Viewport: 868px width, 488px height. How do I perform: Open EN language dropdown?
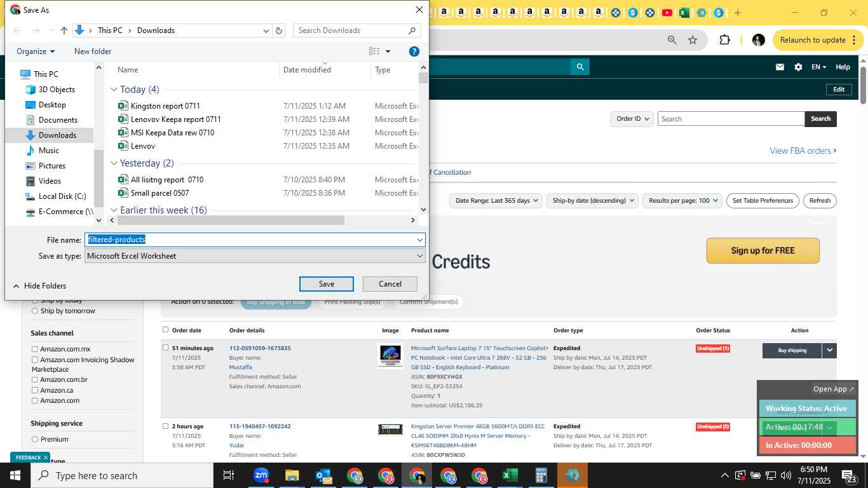[818, 67]
